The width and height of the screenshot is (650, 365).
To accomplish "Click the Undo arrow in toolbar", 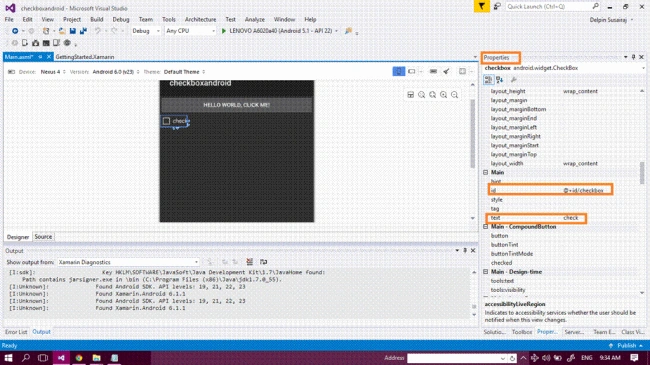I will click(97, 31).
